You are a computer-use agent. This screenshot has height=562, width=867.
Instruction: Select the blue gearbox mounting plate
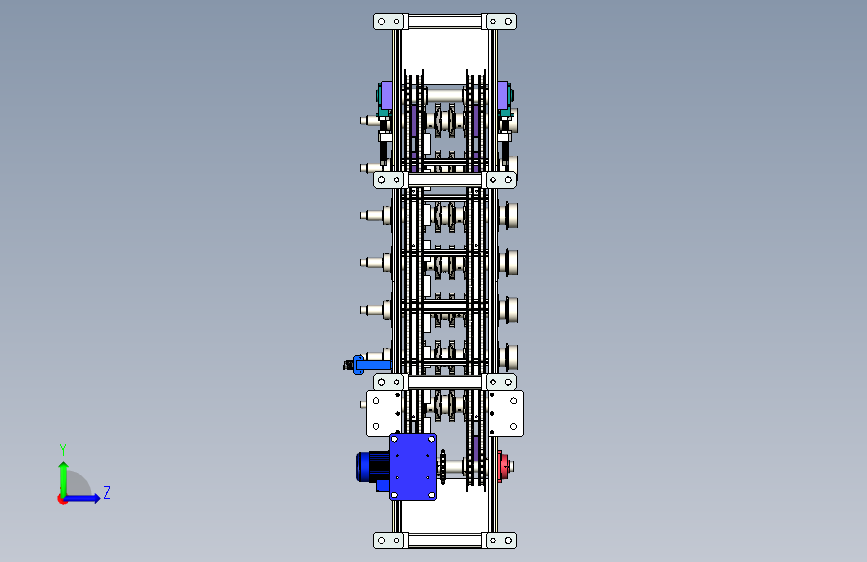point(413,467)
